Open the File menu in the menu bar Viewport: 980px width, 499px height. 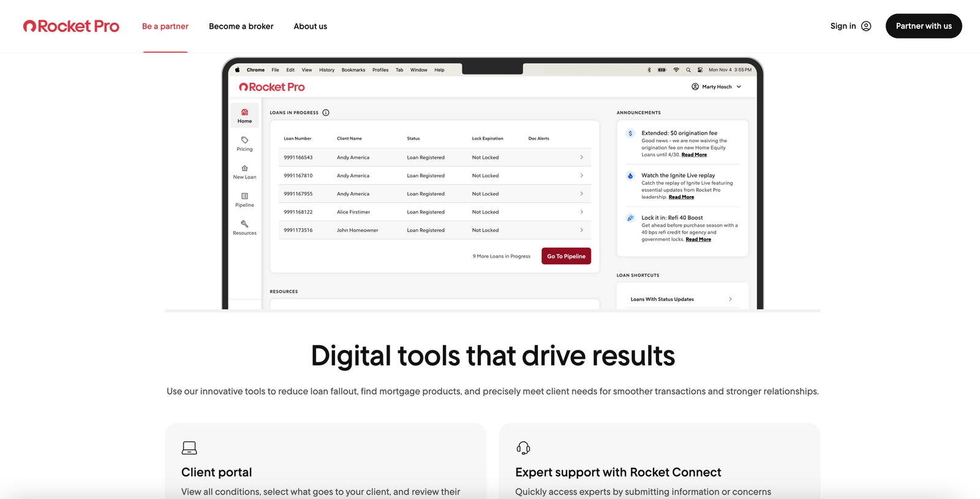(x=276, y=70)
